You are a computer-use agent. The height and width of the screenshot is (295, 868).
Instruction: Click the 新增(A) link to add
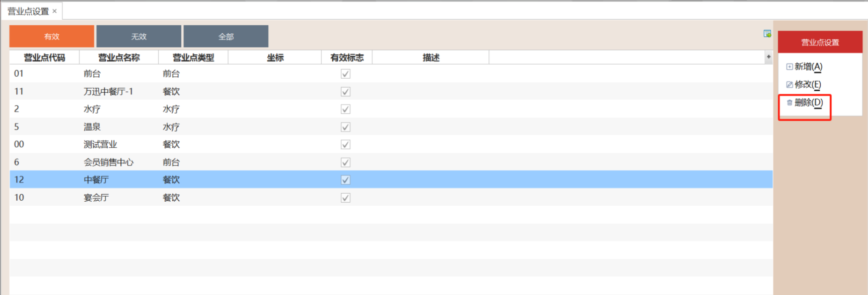point(808,67)
